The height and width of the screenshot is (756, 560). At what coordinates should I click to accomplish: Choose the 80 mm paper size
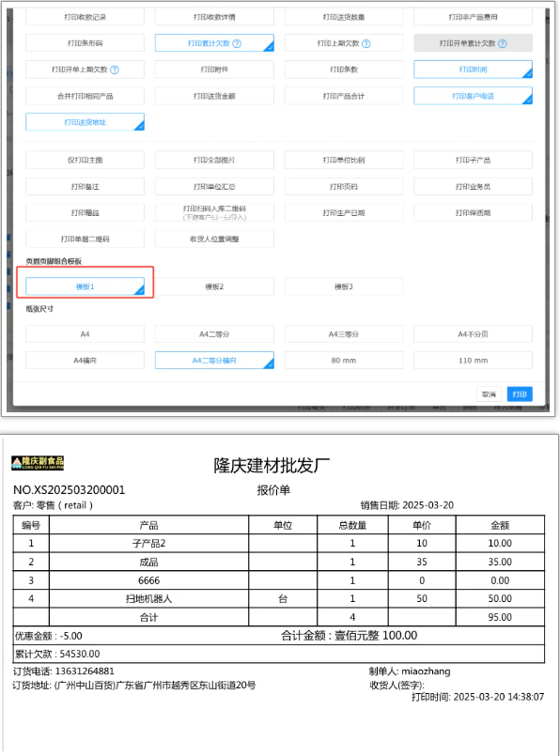[344, 361]
